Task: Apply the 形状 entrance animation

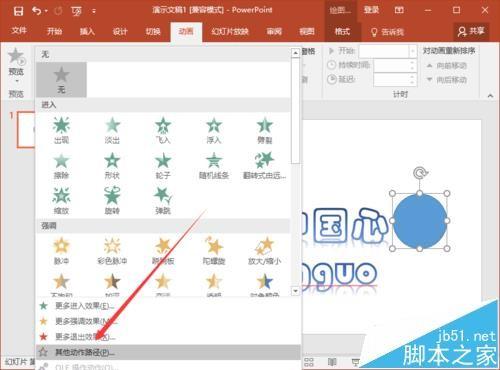Action: [112, 166]
